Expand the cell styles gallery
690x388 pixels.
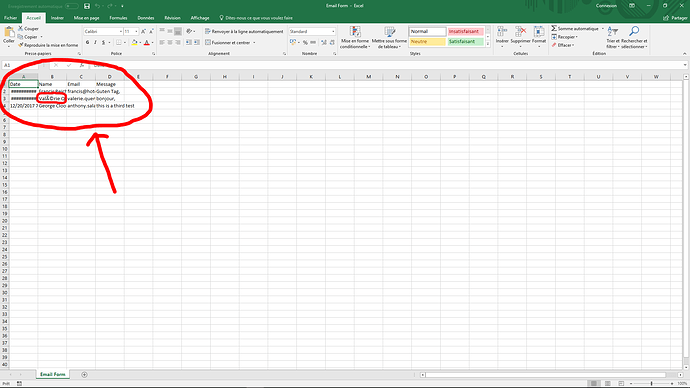[488, 44]
